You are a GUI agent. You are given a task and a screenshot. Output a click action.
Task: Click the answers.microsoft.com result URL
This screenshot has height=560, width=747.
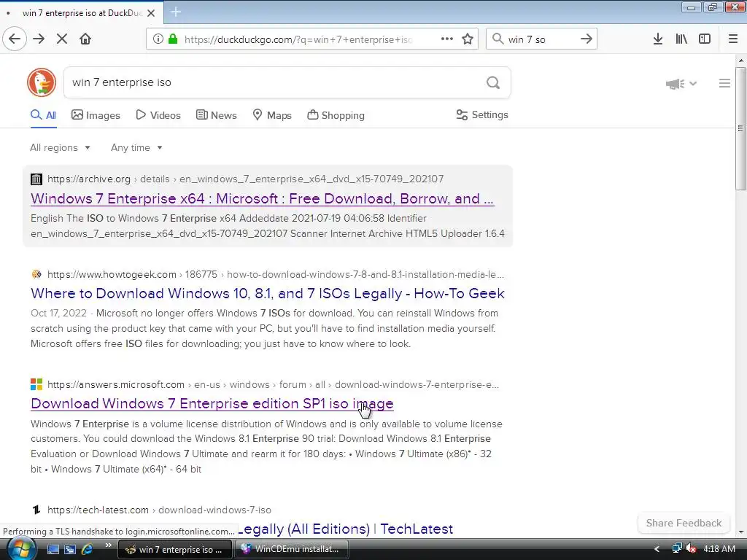point(273,385)
